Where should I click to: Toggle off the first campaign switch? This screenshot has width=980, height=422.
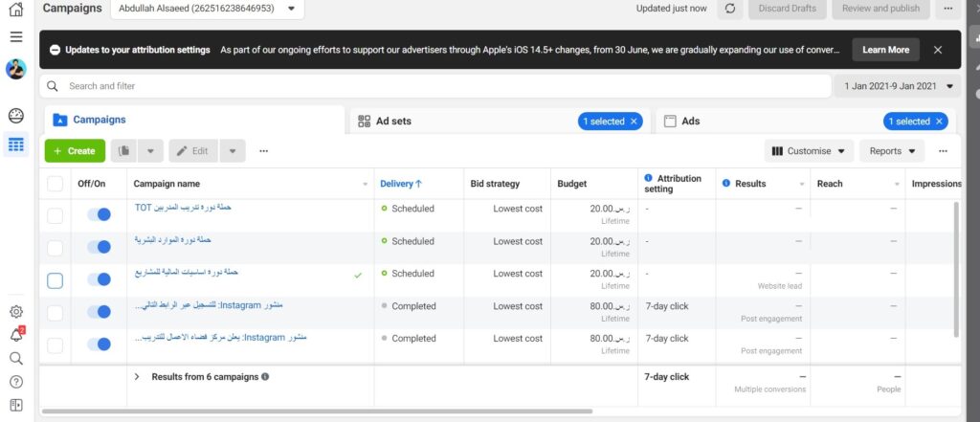coord(99,215)
